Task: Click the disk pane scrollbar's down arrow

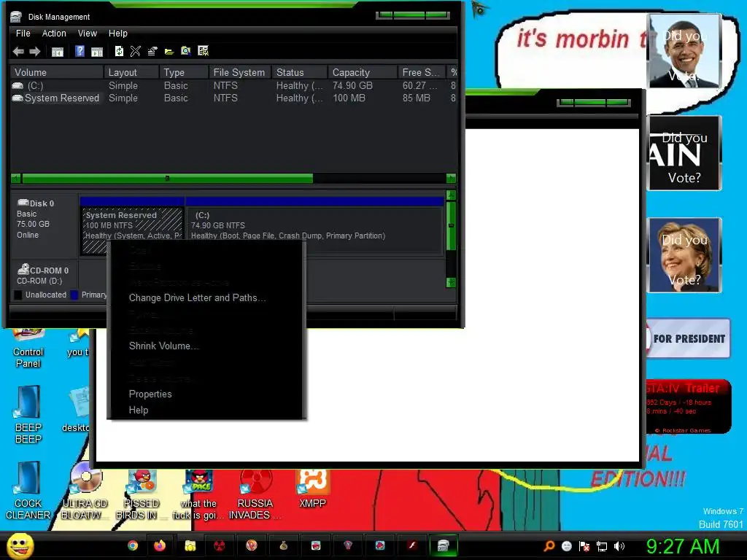Action: pyautogui.click(x=451, y=282)
